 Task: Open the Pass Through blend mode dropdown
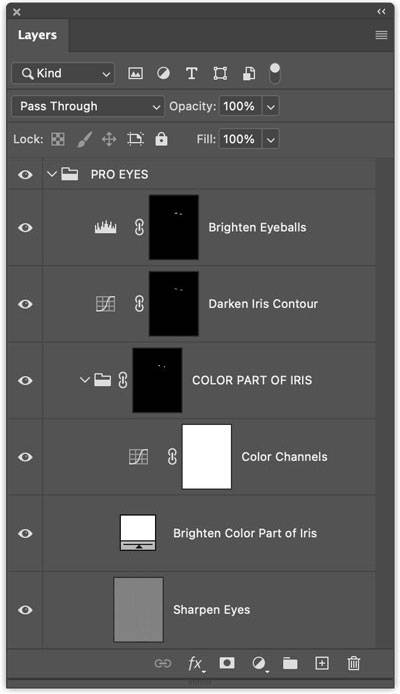88,107
